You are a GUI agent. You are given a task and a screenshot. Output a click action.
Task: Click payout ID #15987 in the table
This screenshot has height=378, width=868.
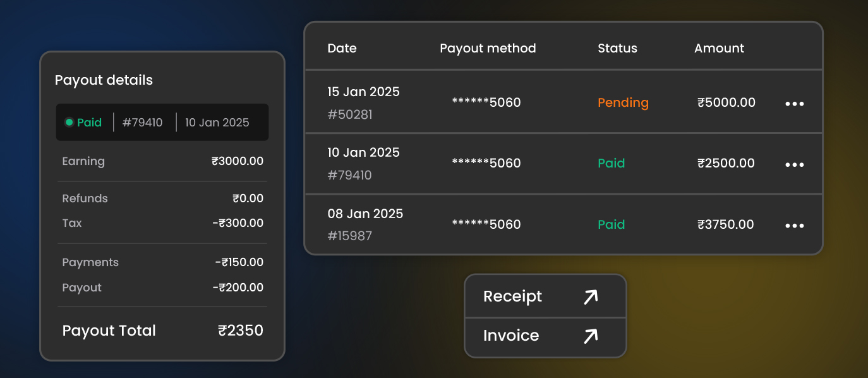[x=349, y=236]
